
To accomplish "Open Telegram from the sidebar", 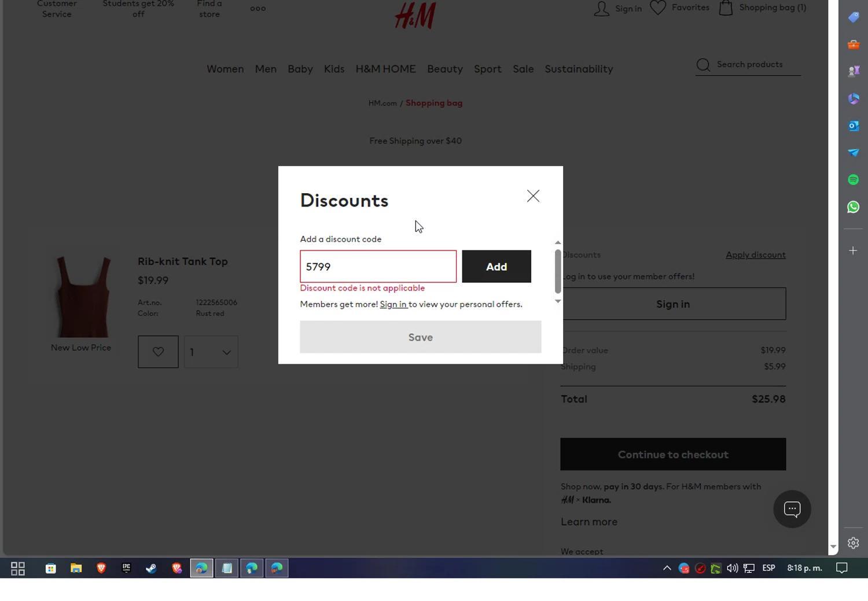I will 853,152.
